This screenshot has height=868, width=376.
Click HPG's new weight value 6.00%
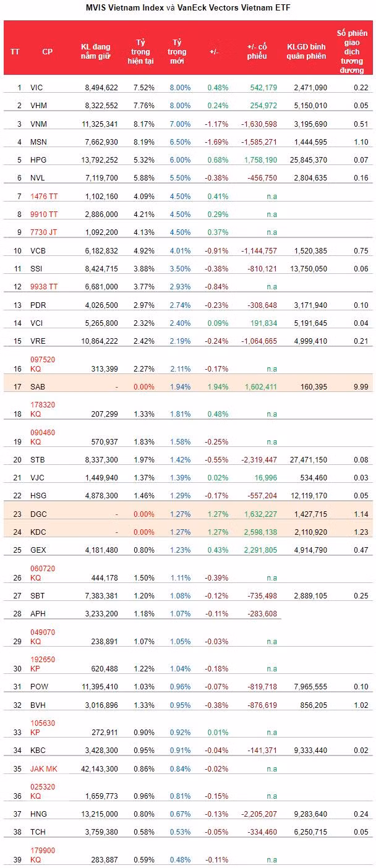point(181,160)
